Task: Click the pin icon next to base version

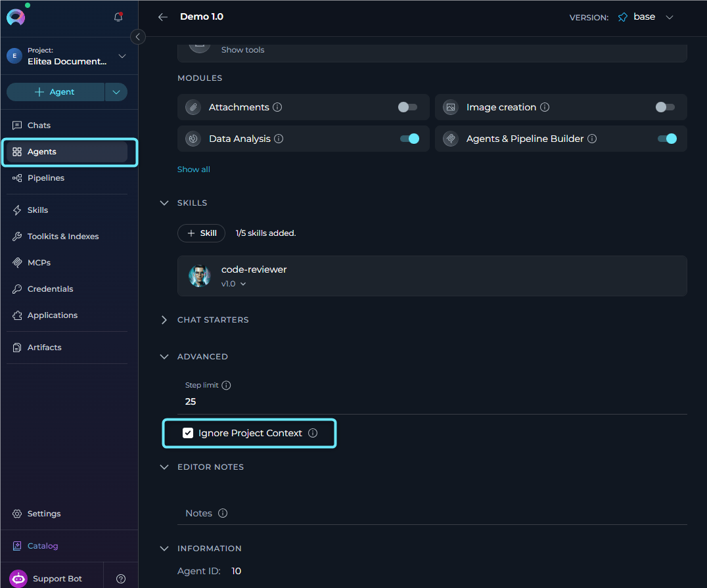Action: click(623, 17)
